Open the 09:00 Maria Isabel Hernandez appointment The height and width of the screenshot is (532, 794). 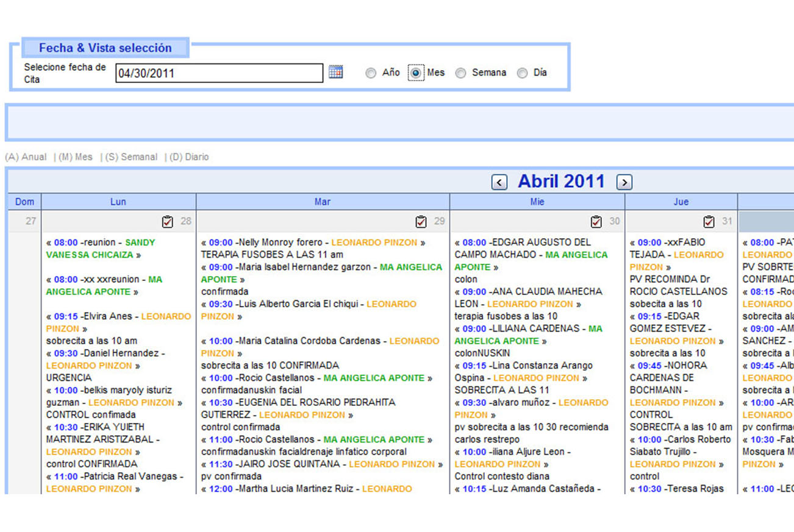point(322,273)
